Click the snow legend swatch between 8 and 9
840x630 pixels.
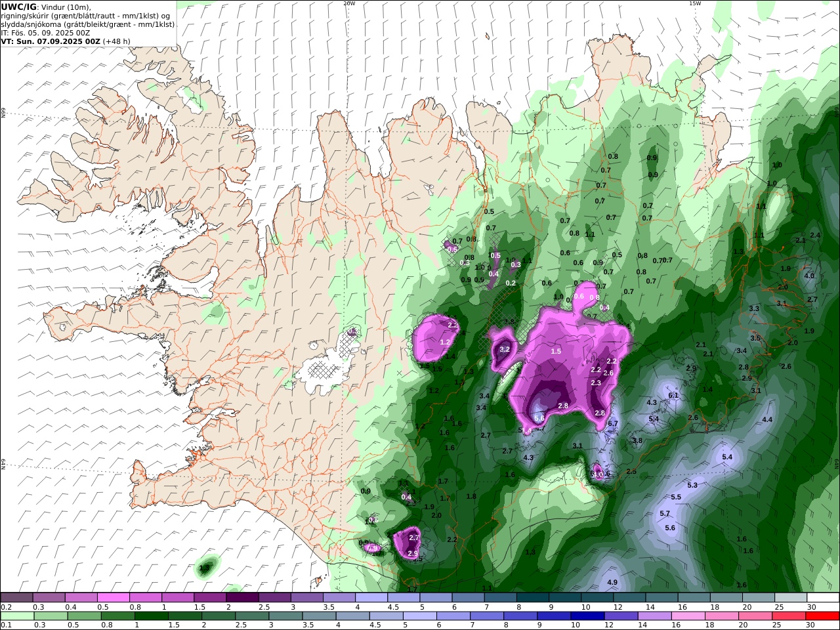(x=532, y=598)
